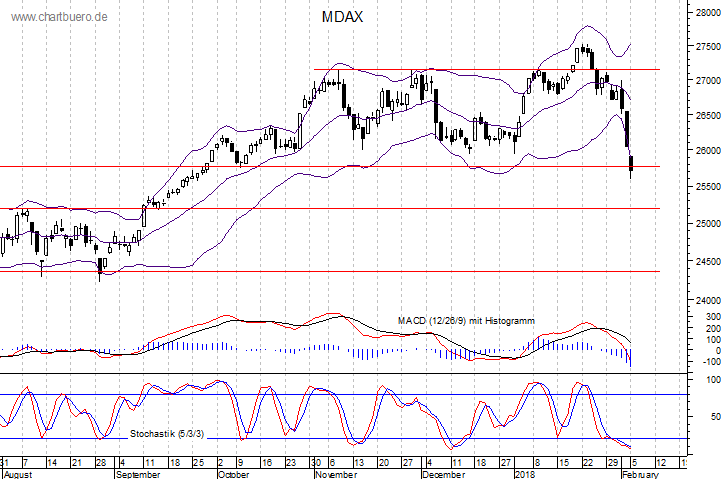Click the 26500 price axis label

pyautogui.click(x=705, y=116)
